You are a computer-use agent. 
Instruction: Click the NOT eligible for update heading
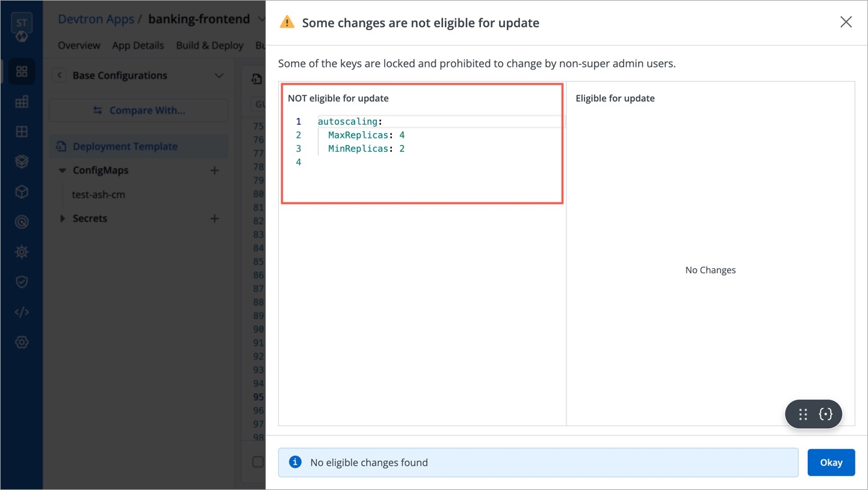pos(338,98)
